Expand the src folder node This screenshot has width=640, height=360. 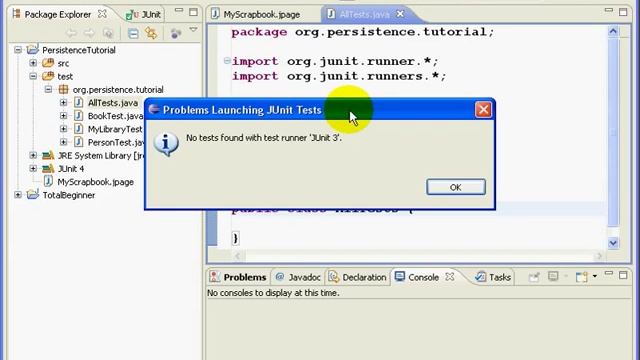(x=33, y=63)
